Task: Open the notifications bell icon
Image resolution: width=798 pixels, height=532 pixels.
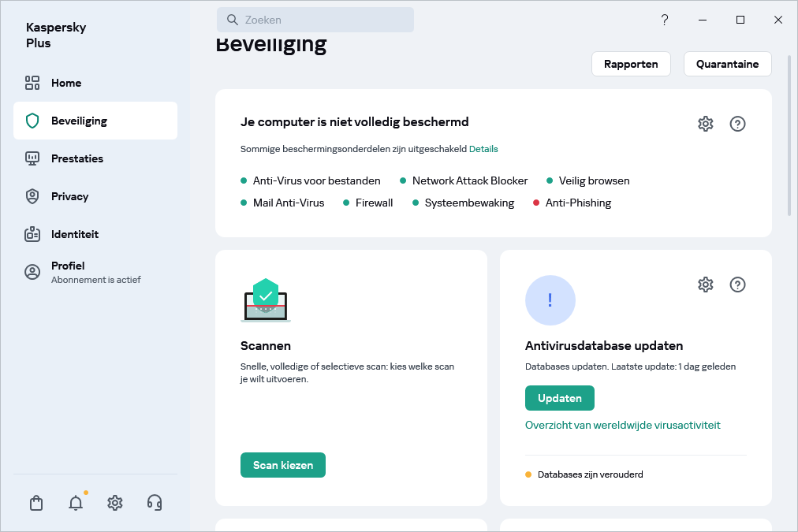Action: pos(76,503)
